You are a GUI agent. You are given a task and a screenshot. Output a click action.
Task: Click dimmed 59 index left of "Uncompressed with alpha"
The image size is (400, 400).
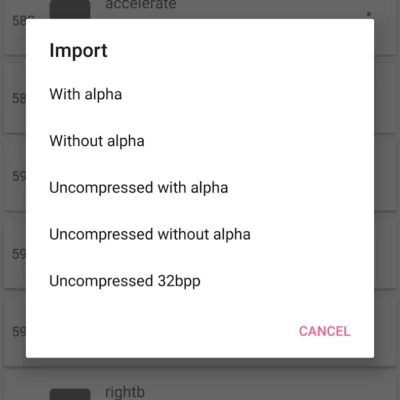tap(19, 176)
